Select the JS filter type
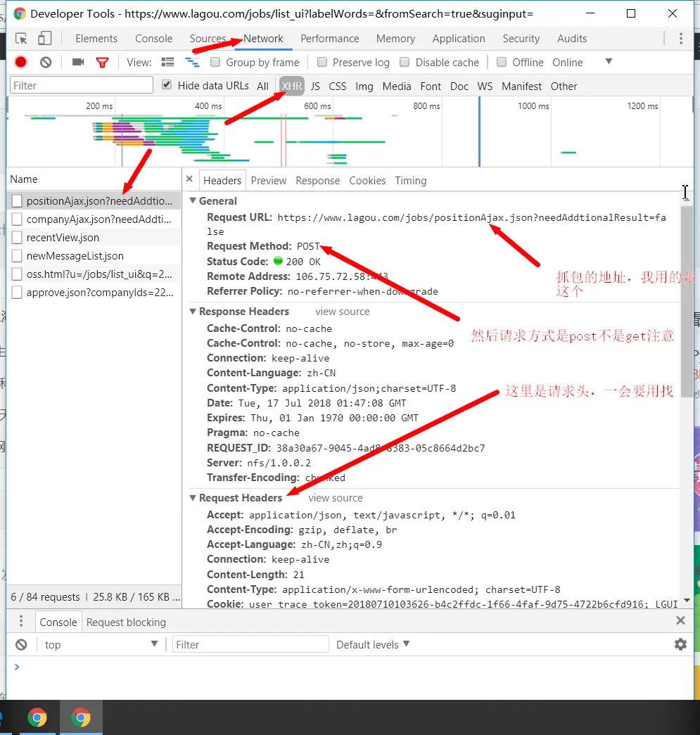The width and height of the screenshot is (700, 735). click(x=315, y=87)
